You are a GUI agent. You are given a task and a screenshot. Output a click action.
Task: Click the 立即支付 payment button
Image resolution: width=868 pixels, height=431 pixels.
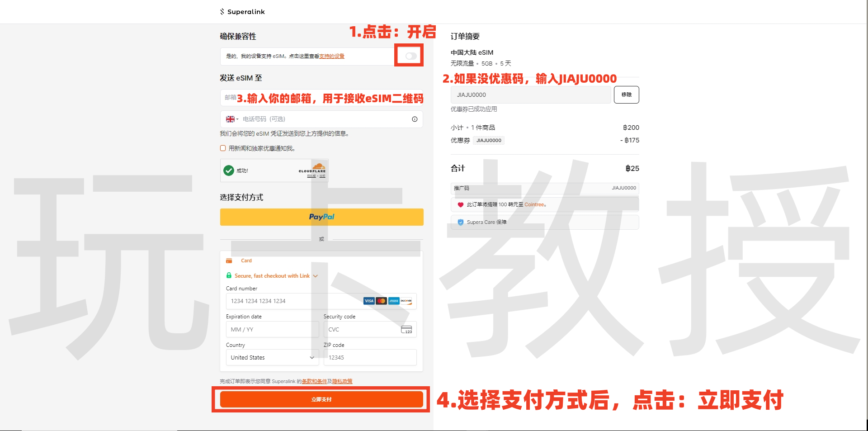[x=321, y=399]
